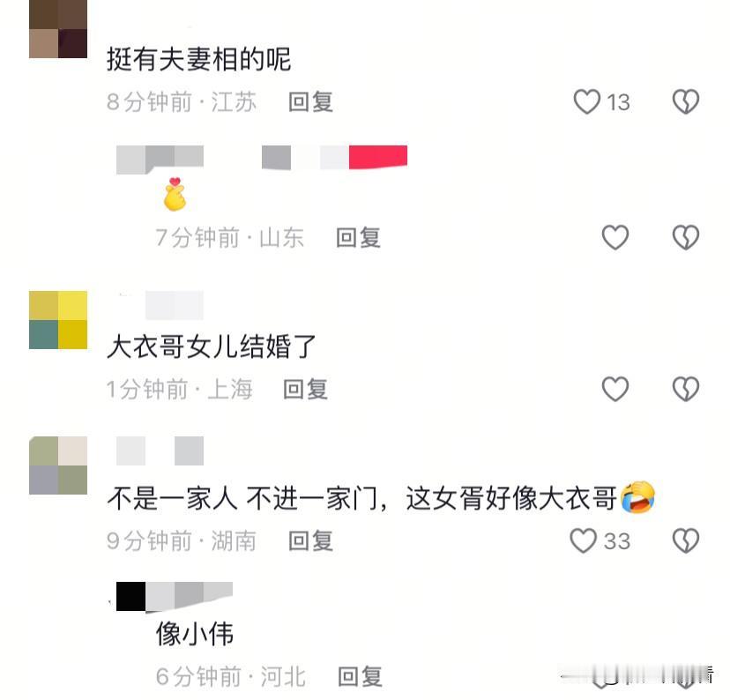Select the 大衣哥女儿结婚了 comment text

coord(212,346)
